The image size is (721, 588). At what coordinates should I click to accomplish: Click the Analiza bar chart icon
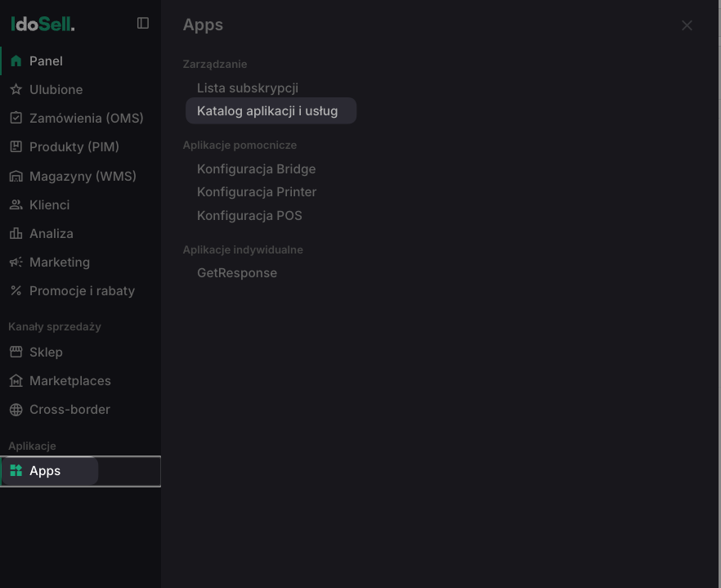point(16,233)
